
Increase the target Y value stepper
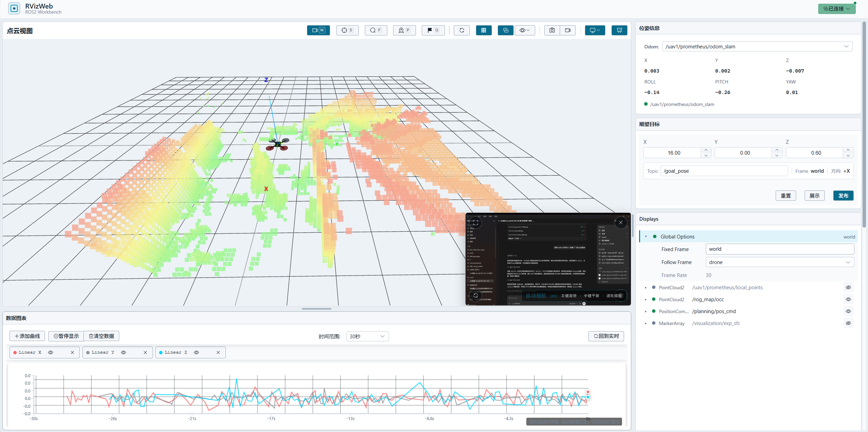[777, 150]
